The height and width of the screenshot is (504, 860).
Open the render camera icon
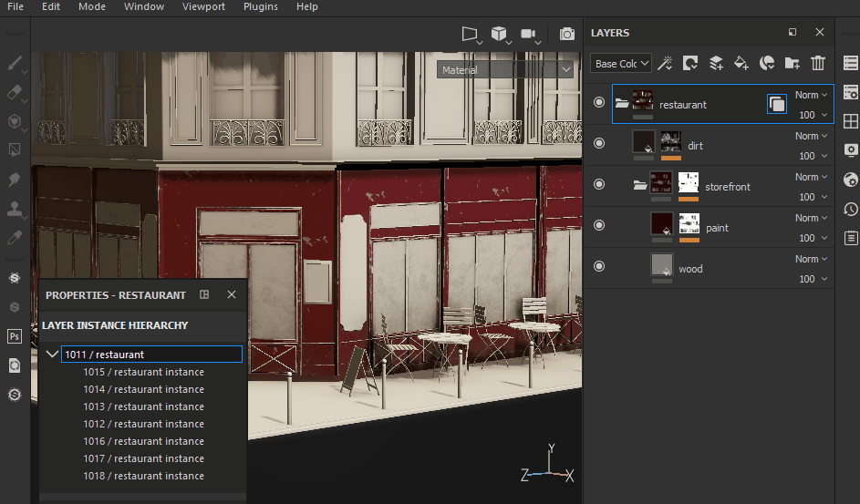pos(567,34)
